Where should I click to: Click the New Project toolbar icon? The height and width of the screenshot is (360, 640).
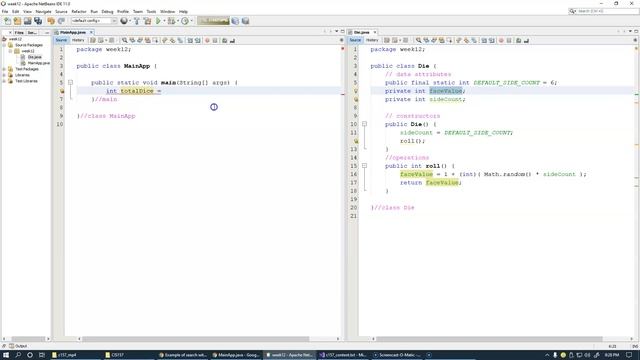pyautogui.click(x=17, y=21)
